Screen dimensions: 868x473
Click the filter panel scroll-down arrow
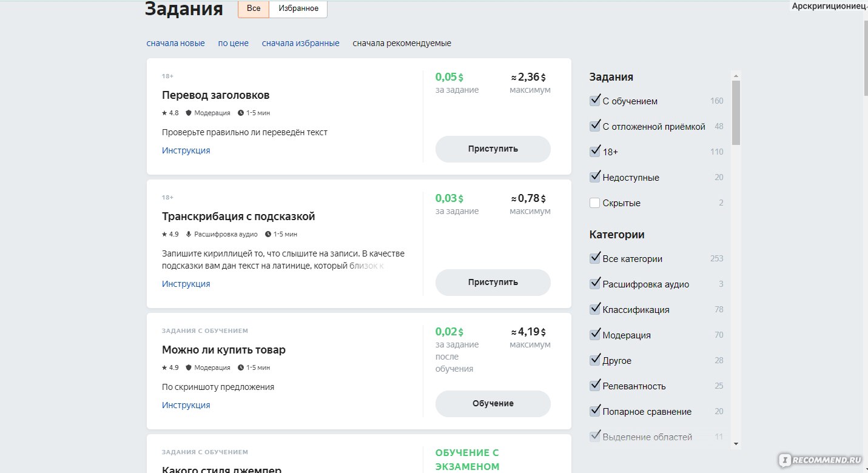point(736,444)
